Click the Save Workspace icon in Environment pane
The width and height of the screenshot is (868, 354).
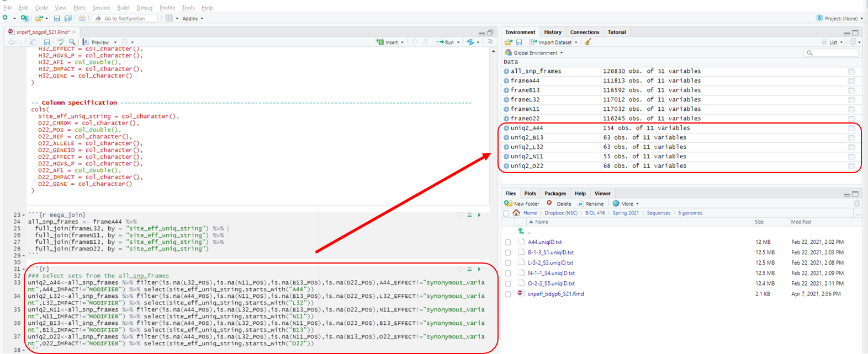(519, 42)
